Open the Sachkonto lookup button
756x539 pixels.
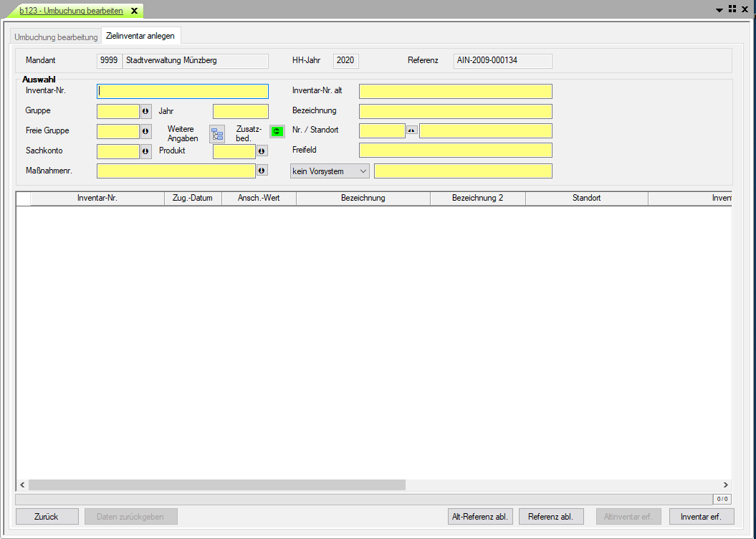click(x=145, y=151)
